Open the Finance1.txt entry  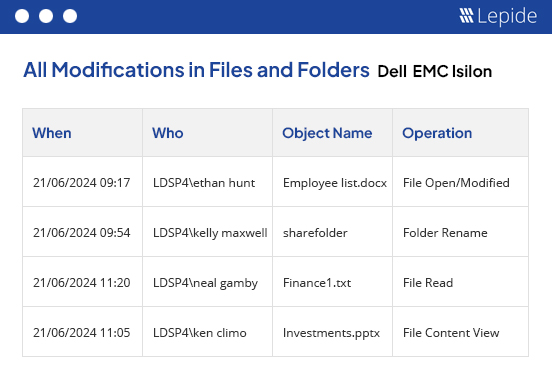coord(317,283)
